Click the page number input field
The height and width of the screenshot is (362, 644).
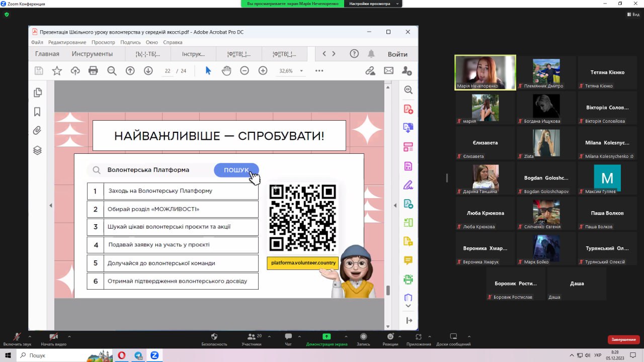(168, 71)
